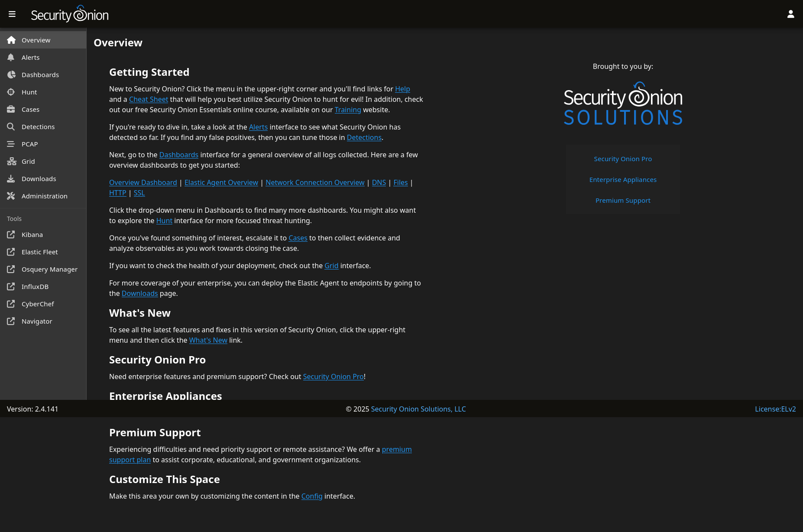Click the Cases briefcase icon

coord(11,109)
